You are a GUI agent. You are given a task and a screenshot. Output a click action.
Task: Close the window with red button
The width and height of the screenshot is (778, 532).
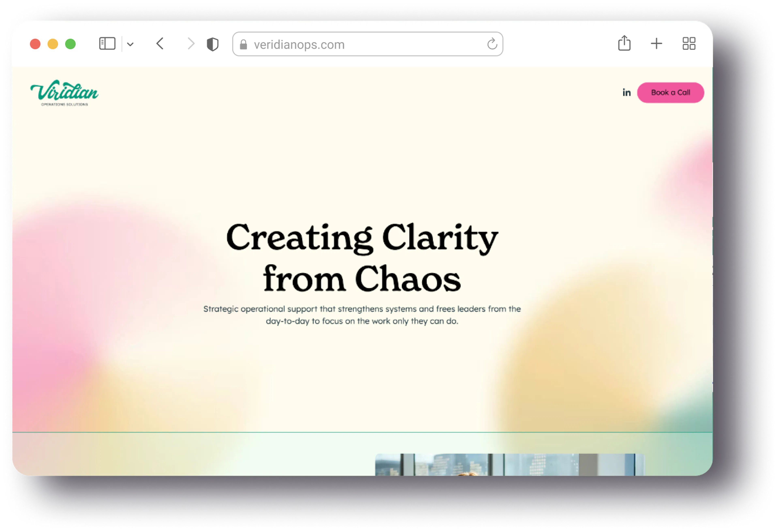(x=35, y=44)
